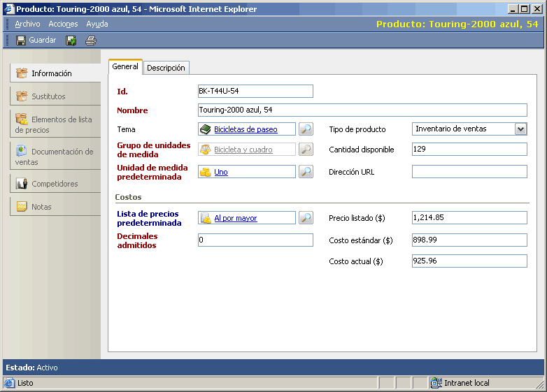The image size is (547, 392).
Task: Click the Elementos de lista de precios icon
Action: [x=22, y=119]
